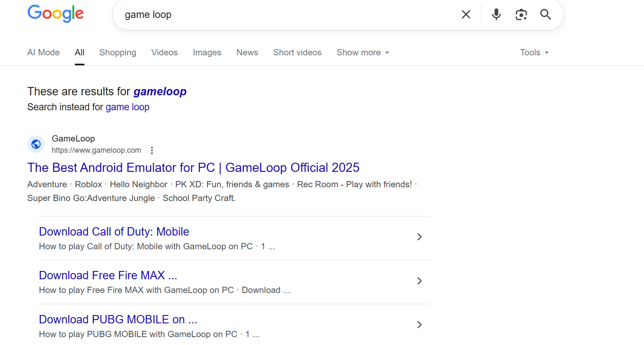Open The Best Android Emulator for PC result

pyautogui.click(x=193, y=167)
